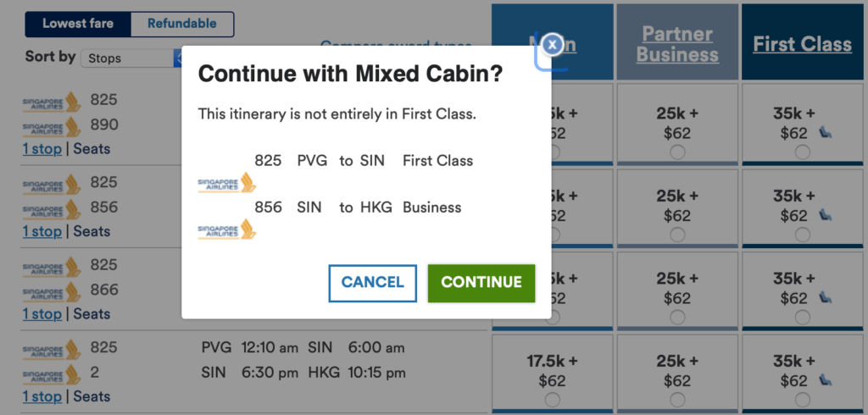
Task: Click the seat icon in fourth row First Class fare
Action: pyautogui.click(x=826, y=380)
